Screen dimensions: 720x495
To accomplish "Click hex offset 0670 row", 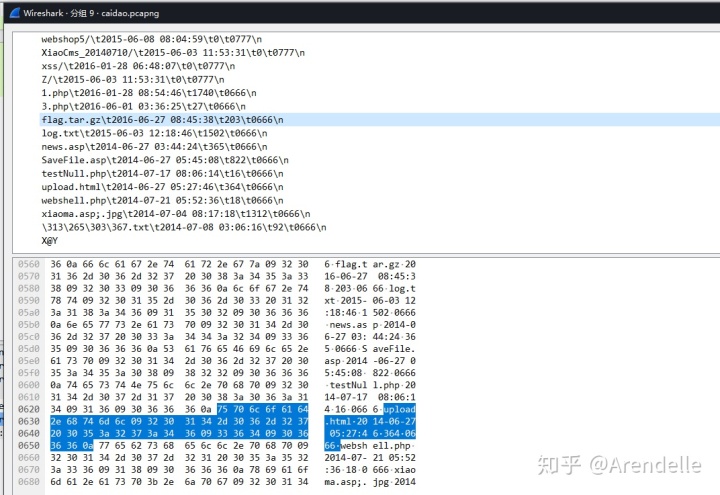I will point(217,470).
